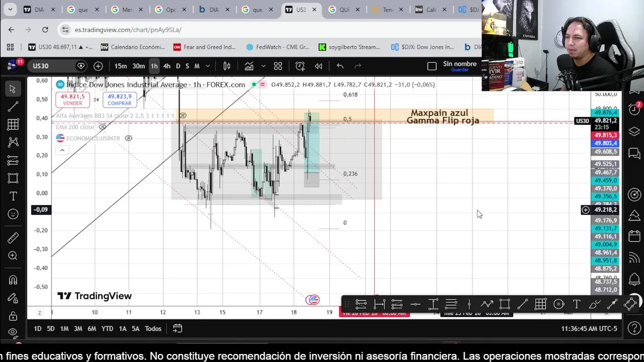Open the layout grid selector
644x362 pixels.
pyautogui.click(x=278, y=66)
